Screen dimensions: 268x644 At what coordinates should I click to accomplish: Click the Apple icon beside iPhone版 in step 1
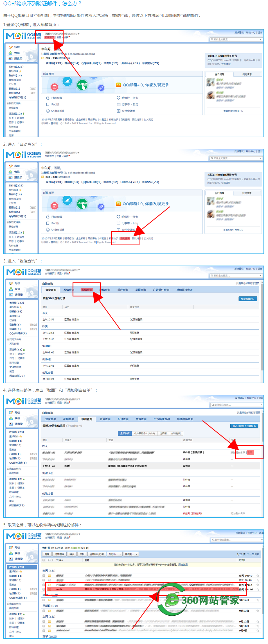48,98
